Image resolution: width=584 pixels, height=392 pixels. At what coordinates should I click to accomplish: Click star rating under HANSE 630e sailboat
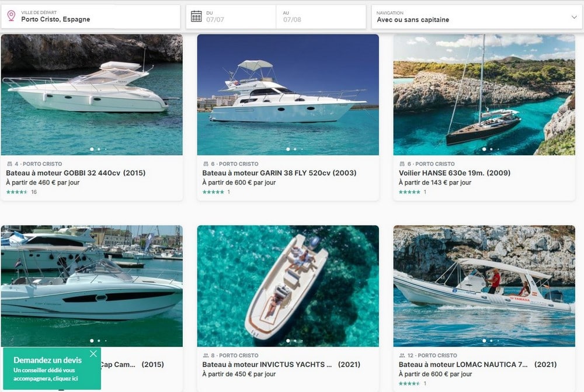pos(409,192)
